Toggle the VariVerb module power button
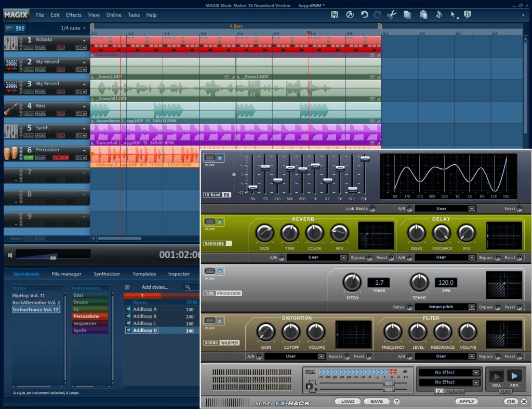Viewport: 532px width, 409px height. [x=211, y=221]
